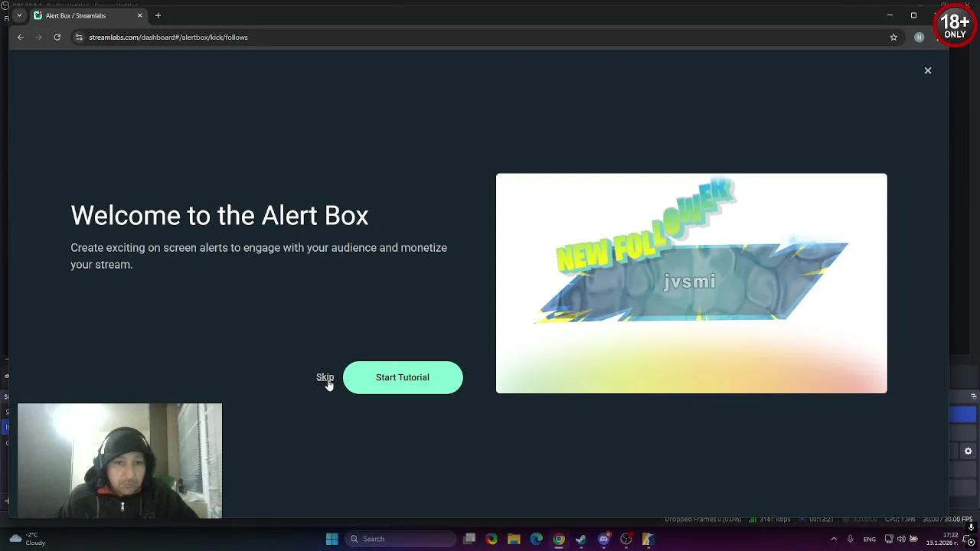Viewport: 980px width, 551px height.
Task: Open the volume tray icon
Action: pos(901,539)
